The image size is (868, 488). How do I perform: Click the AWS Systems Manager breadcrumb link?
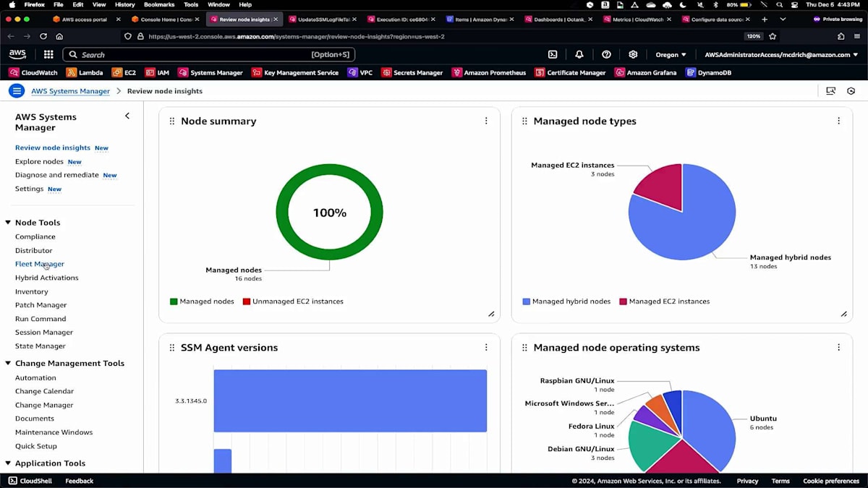pos(70,91)
